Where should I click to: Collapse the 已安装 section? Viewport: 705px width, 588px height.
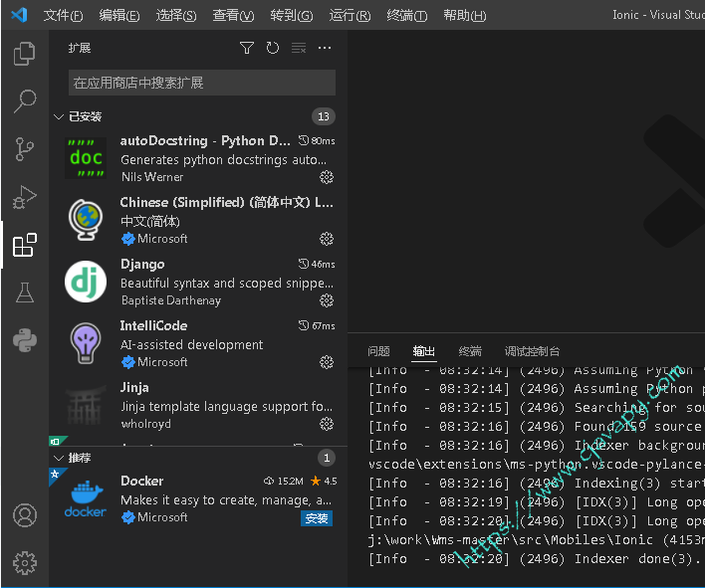[59, 116]
